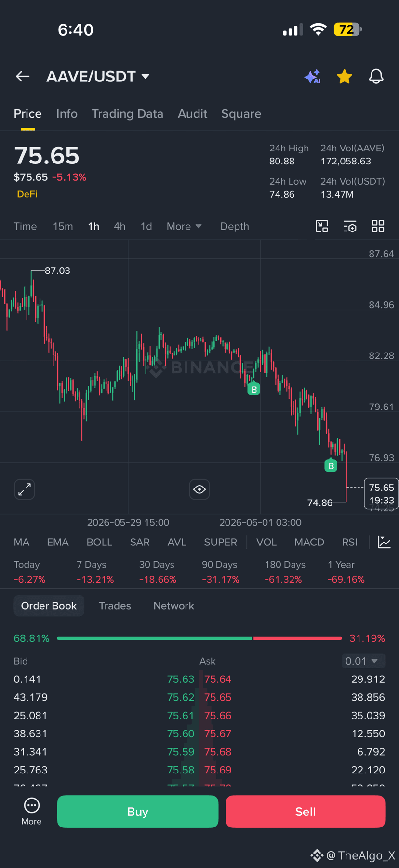Image resolution: width=399 pixels, height=868 pixels.
Task: Select bid price 75.60
Action: 181,733
